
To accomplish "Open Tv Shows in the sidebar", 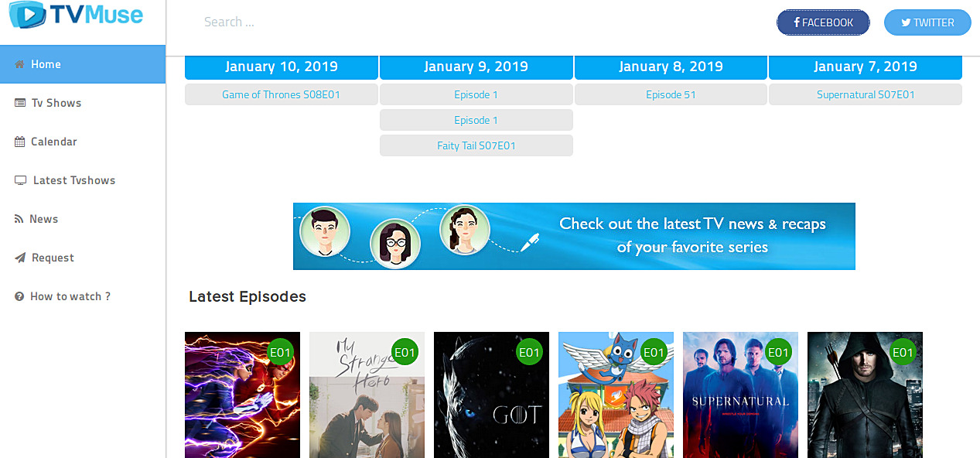I will pos(83,103).
